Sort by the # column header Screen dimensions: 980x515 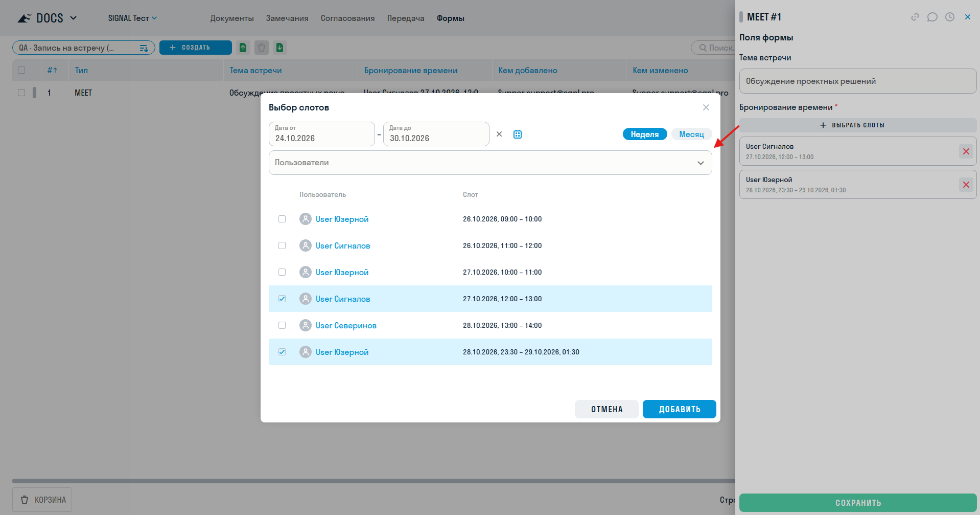click(52, 70)
